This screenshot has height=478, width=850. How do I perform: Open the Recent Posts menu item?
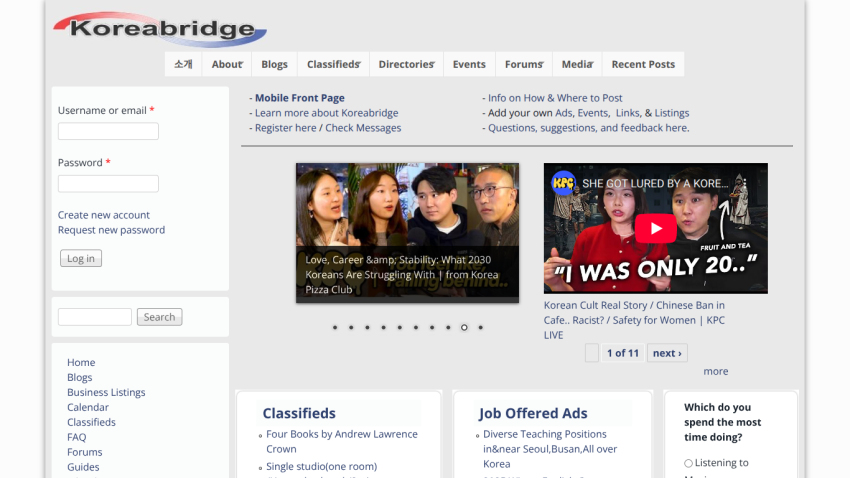click(x=643, y=64)
